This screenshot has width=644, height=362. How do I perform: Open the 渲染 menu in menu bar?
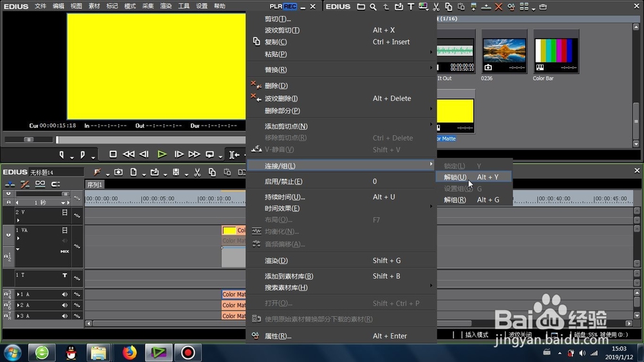[x=166, y=6]
